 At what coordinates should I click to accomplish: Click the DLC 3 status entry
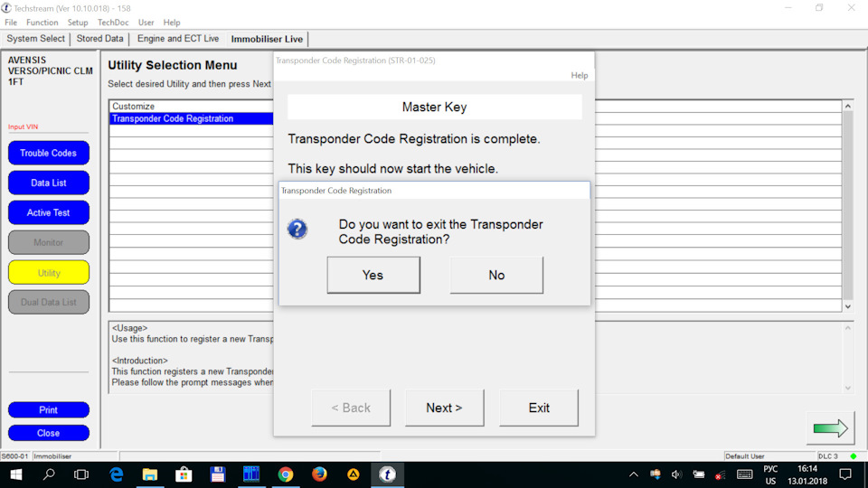click(x=828, y=456)
